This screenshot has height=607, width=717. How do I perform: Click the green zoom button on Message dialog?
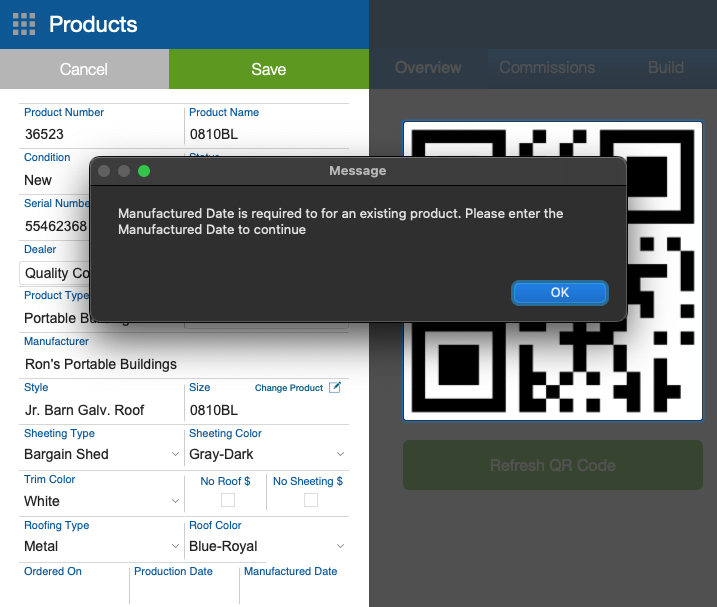click(x=144, y=171)
